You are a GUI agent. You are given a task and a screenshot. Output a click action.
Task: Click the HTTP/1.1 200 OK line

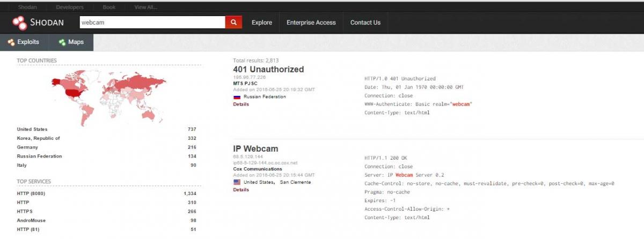387,158
